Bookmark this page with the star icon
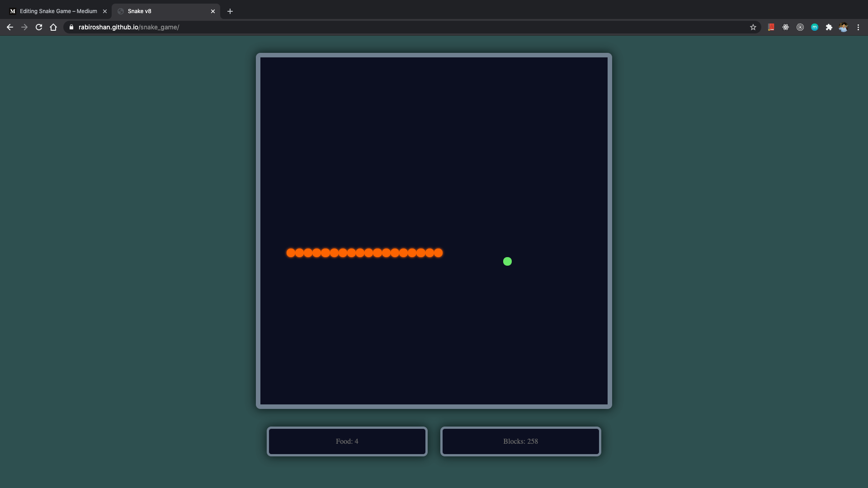Viewport: 868px width, 488px height. [753, 27]
